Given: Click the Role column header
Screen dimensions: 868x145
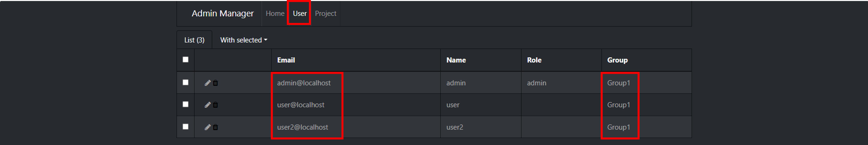Looking at the screenshot, I should 534,60.
